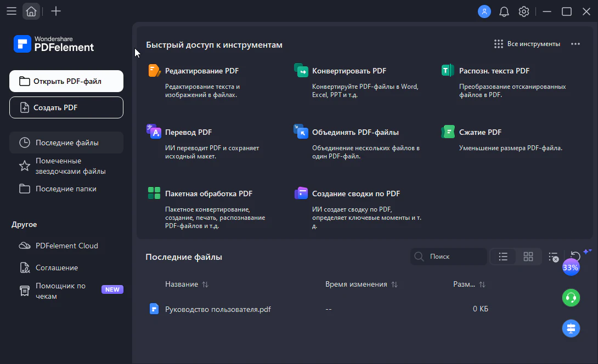Open the Перевод PDF tool
Viewport: 598px width, 364px height.
coord(188,132)
